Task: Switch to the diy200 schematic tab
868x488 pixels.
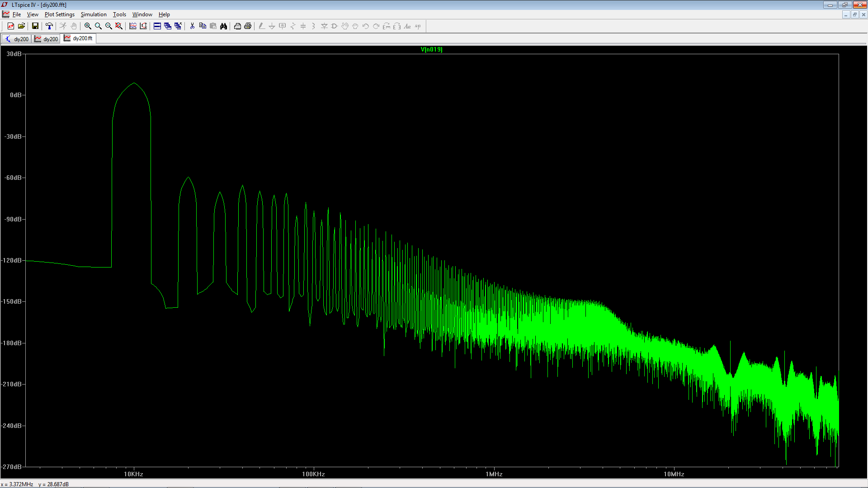Action: tap(17, 39)
